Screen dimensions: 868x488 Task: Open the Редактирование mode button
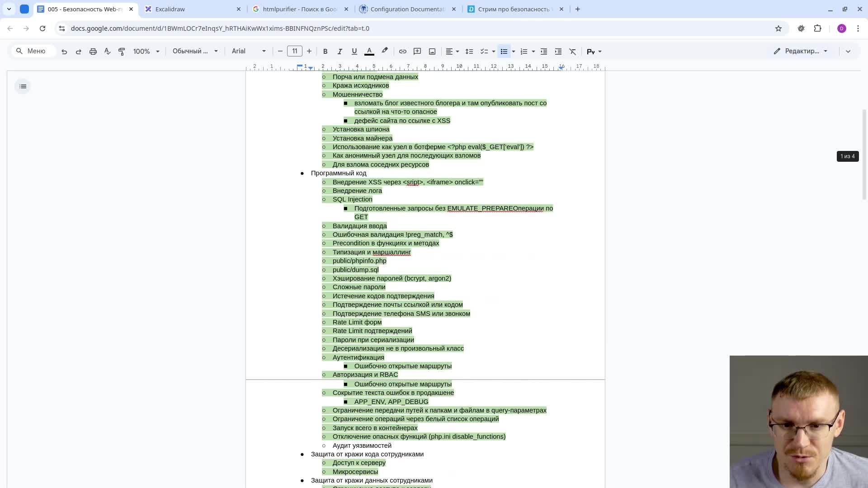click(801, 52)
